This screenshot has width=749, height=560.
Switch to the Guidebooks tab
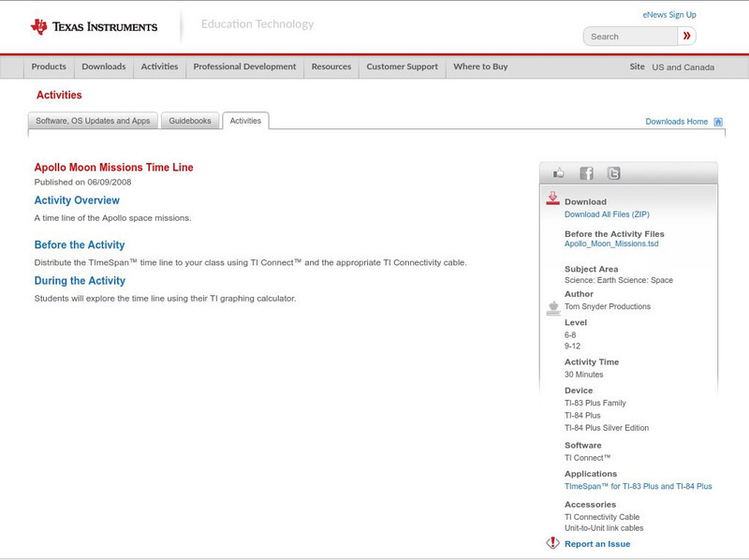pyautogui.click(x=191, y=121)
